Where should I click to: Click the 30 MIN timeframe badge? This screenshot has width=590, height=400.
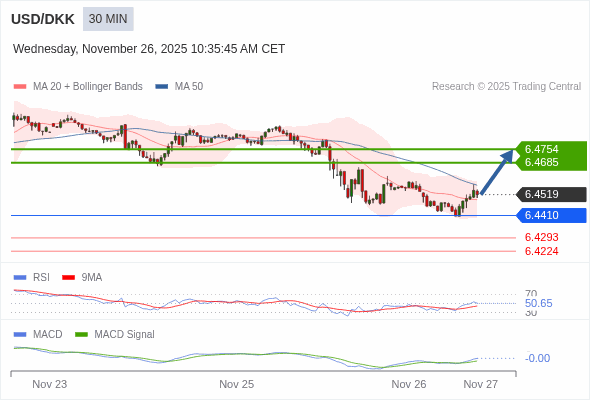[x=108, y=19]
